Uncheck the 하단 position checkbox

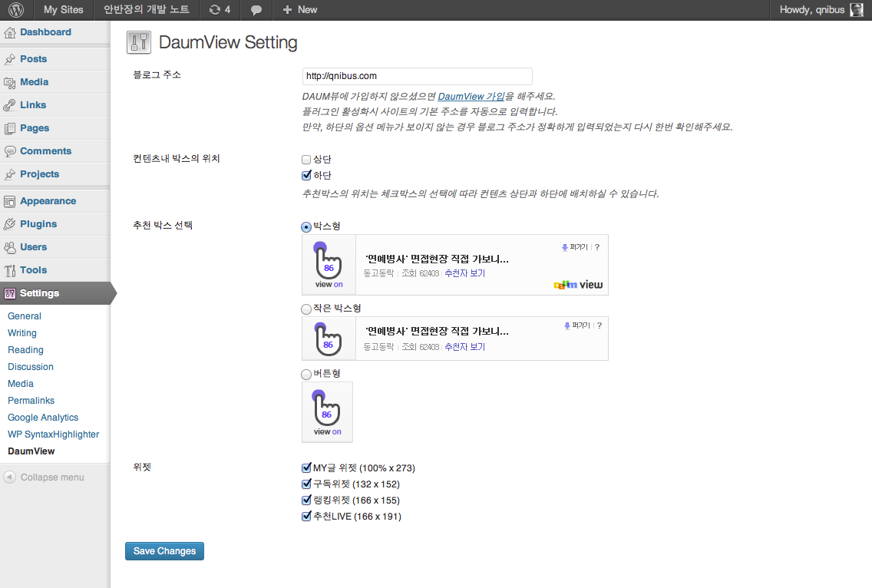pos(306,175)
